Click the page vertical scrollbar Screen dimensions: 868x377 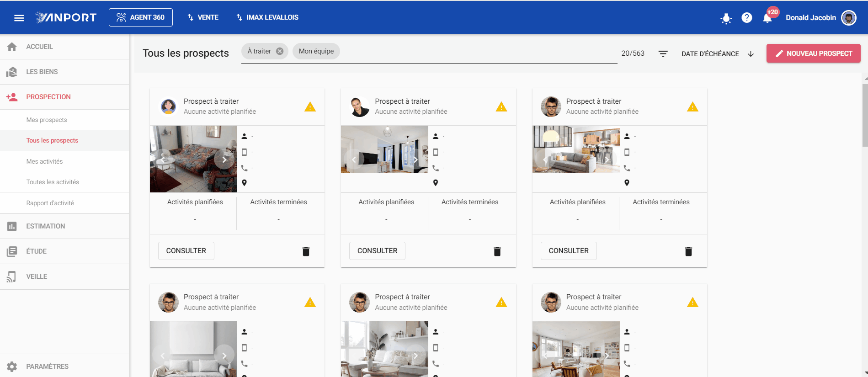[865, 114]
